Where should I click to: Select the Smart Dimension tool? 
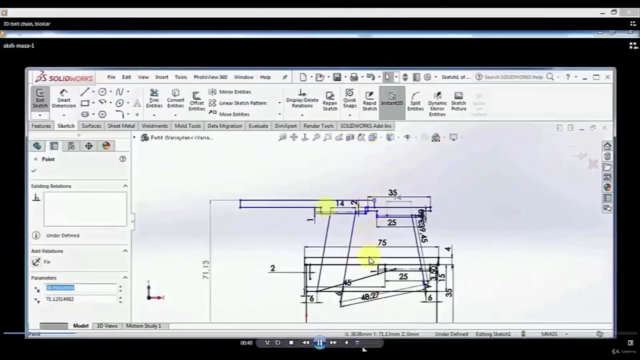[64, 98]
